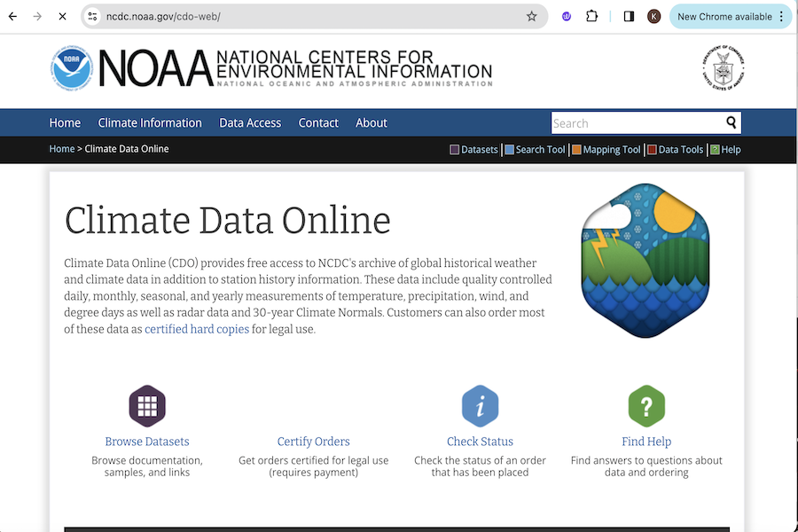Open the Find Help link
The height and width of the screenshot is (532, 798).
pos(646,442)
